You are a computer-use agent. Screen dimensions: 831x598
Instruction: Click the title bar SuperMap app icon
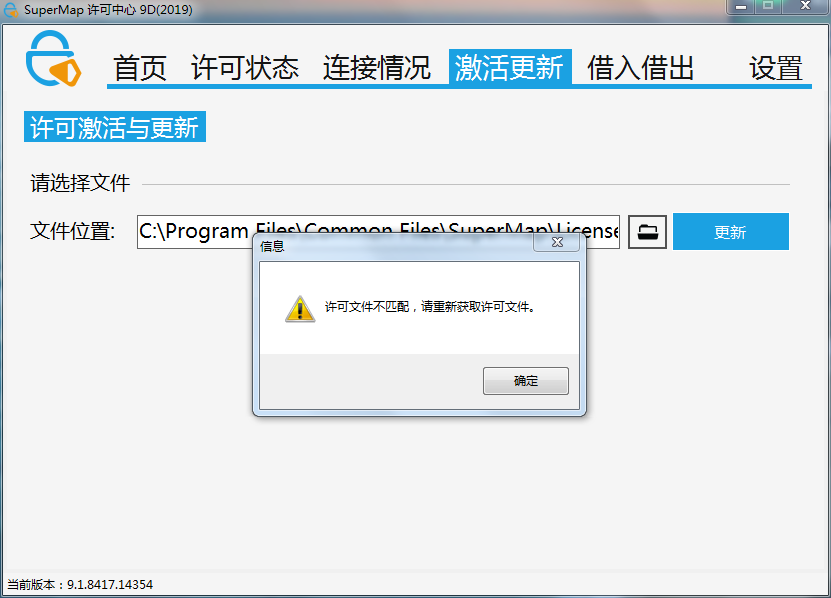[11, 10]
